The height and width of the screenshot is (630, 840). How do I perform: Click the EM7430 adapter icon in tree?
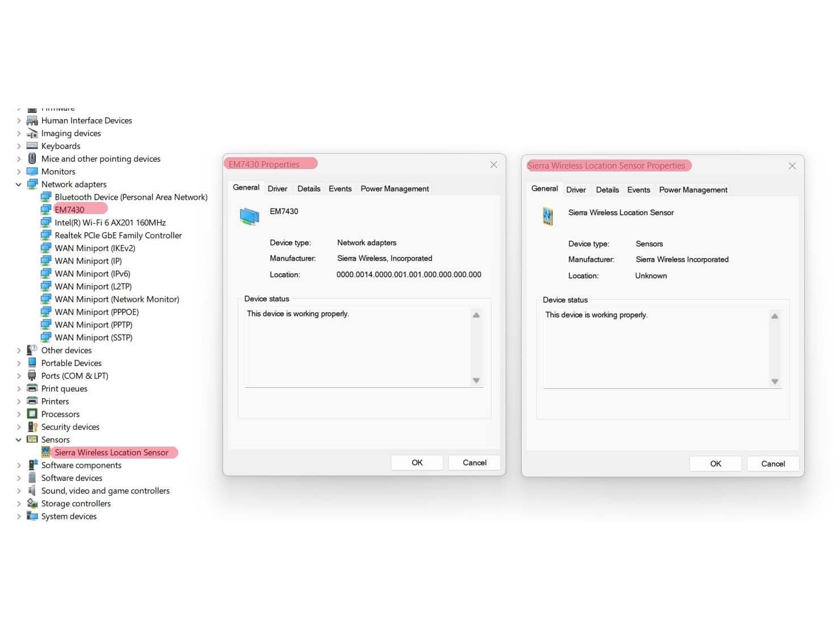[46, 210]
